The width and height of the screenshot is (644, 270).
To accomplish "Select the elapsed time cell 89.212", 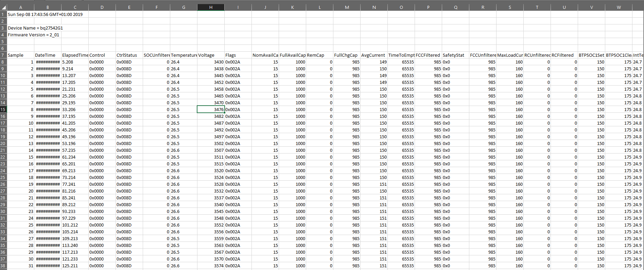I will point(75,204).
